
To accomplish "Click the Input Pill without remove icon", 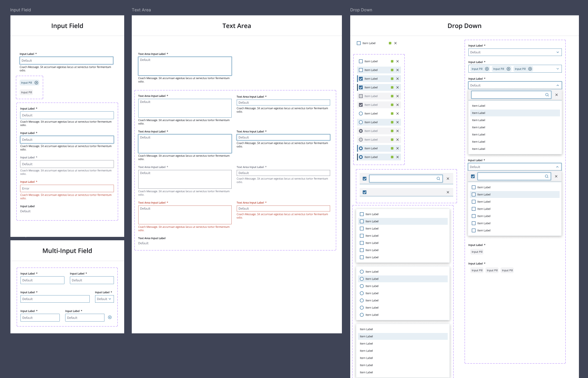I will (x=27, y=92).
